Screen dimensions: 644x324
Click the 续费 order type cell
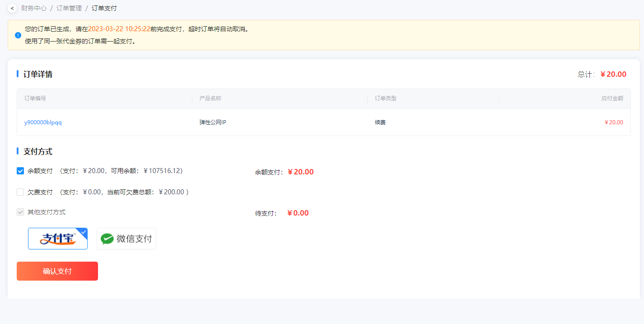380,122
